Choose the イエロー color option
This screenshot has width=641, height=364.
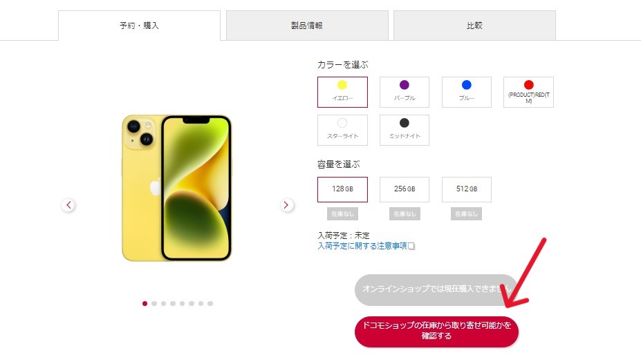[x=342, y=93]
